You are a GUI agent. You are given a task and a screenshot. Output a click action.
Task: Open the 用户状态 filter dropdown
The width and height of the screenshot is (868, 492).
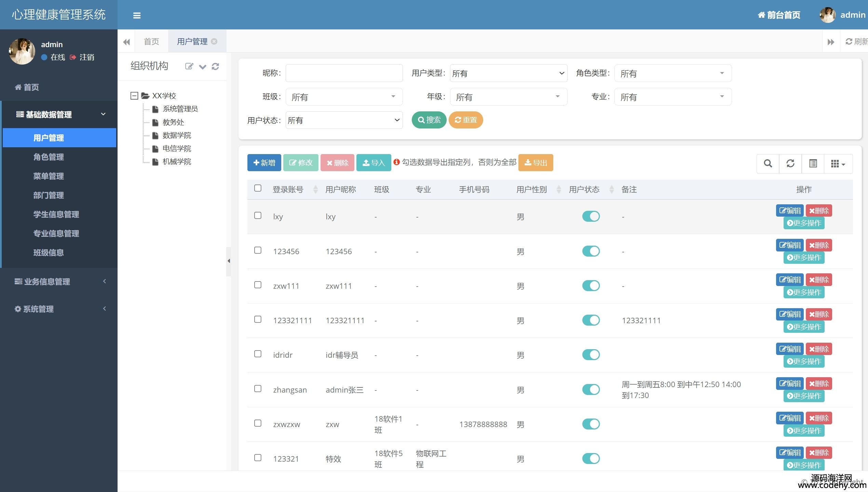coord(344,120)
